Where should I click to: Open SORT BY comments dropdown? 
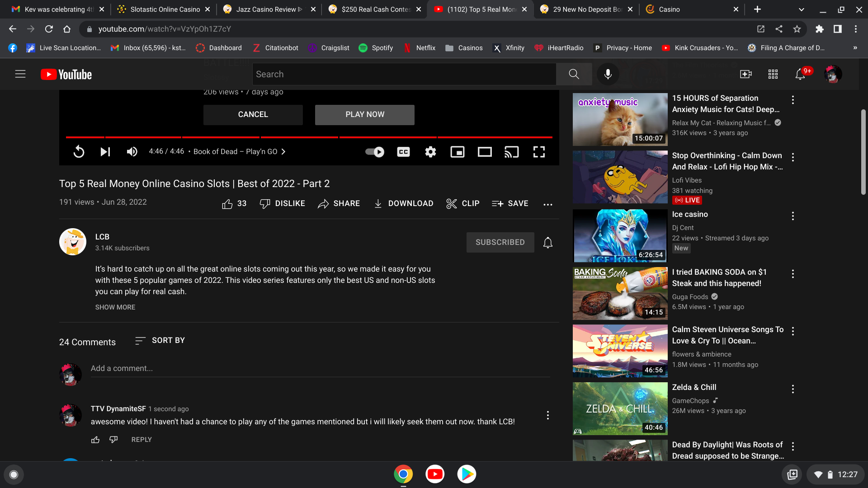[160, 341]
